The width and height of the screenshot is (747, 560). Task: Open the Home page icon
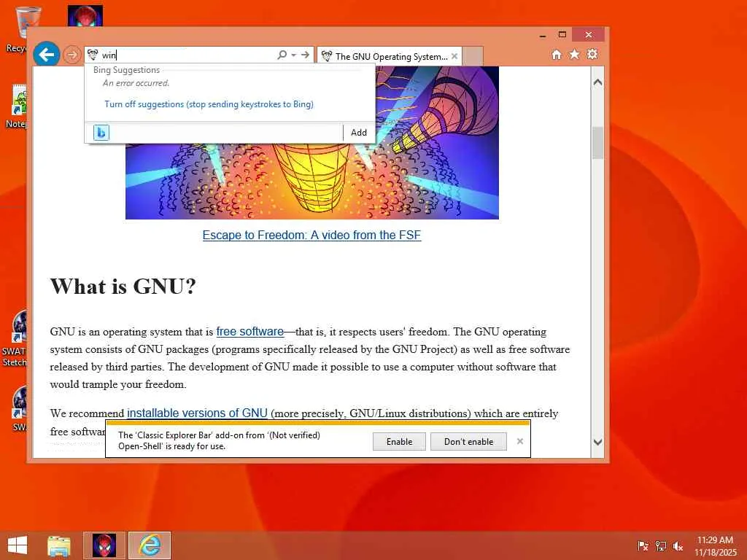pyautogui.click(x=557, y=55)
